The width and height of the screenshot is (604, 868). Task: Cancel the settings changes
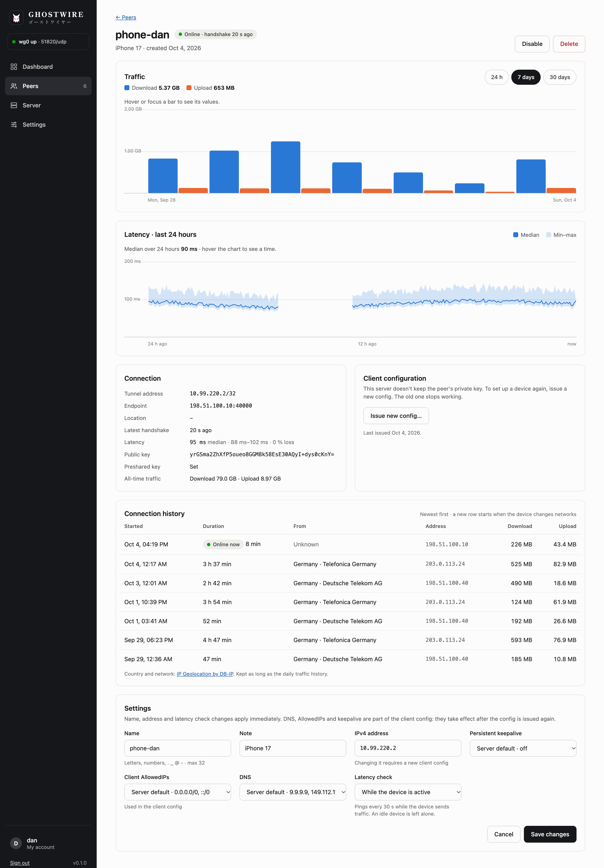[x=504, y=834]
